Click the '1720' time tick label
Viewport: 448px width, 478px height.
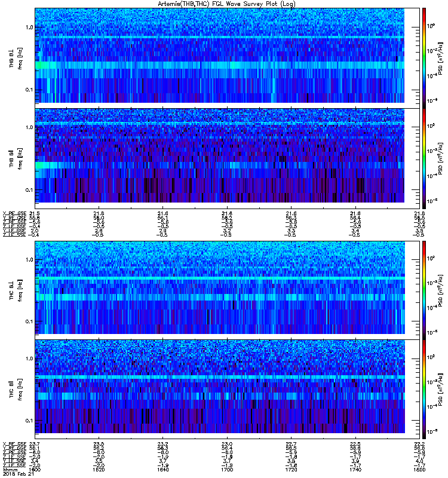click(291, 470)
